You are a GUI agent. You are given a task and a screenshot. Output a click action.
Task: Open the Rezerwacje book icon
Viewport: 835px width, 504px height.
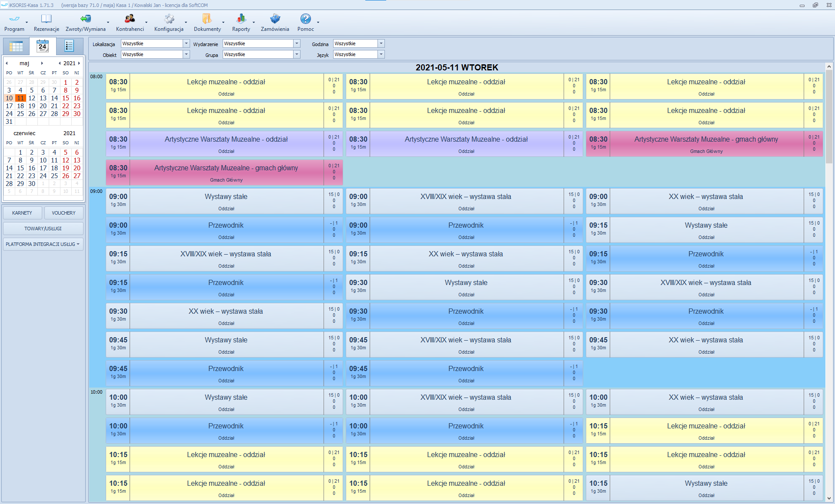(x=46, y=19)
